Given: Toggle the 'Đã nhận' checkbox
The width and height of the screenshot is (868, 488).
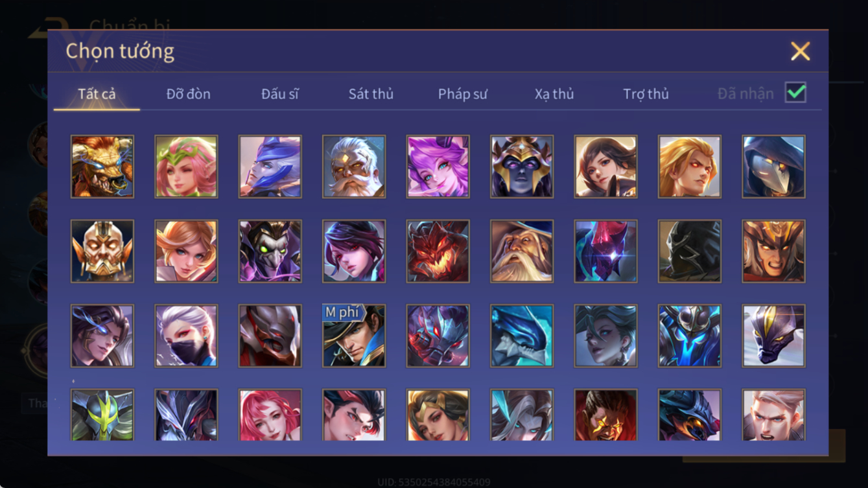Looking at the screenshot, I should [x=795, y=93].
